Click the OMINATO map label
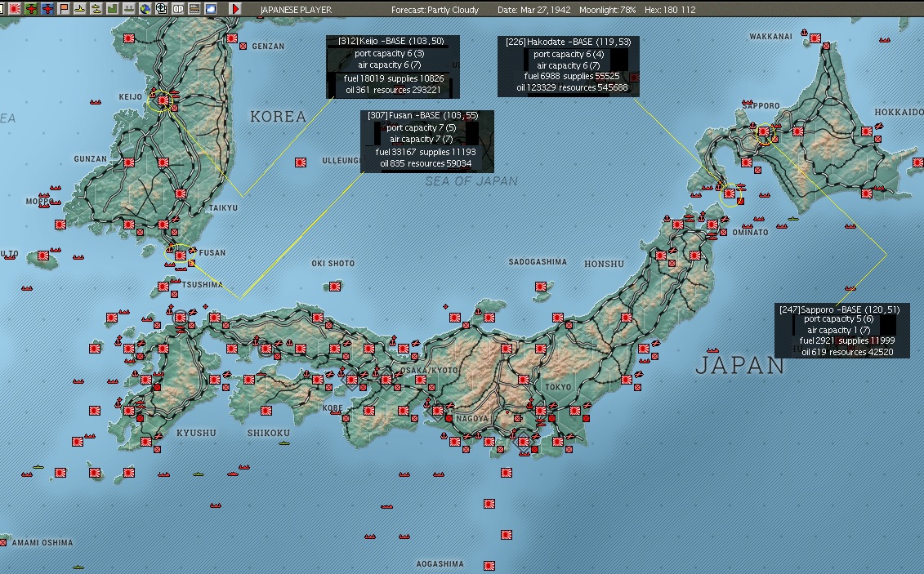Screen dimensions: 924x574 750,233
